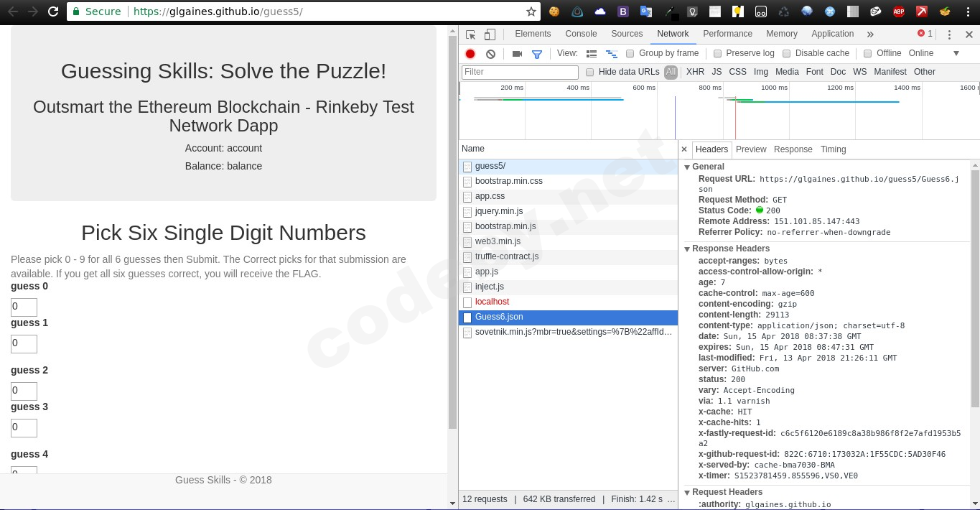Open the Application tab
980x510 pixels.
[833, 34]
